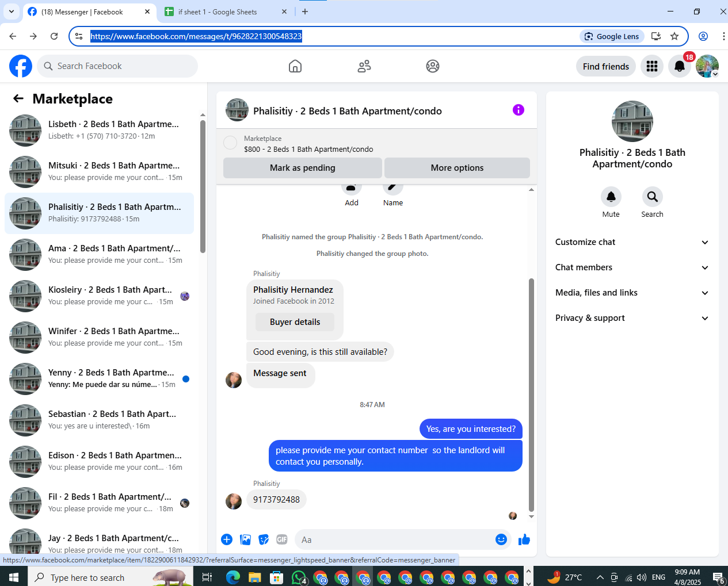Viewport: 728px width, 586px height.
Task: Open the Chrome profile icon
Action: pyautogui.click(x=703, y=36)
